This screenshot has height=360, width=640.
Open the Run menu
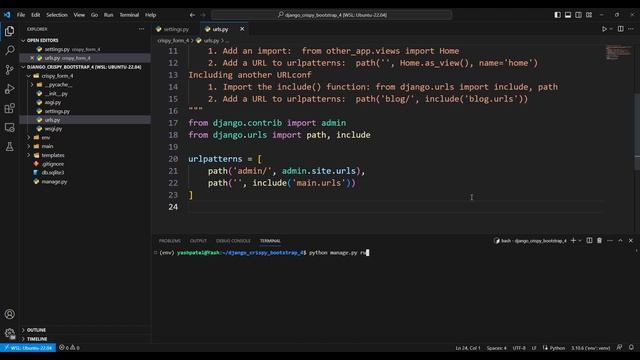click(x=108, y=15)
